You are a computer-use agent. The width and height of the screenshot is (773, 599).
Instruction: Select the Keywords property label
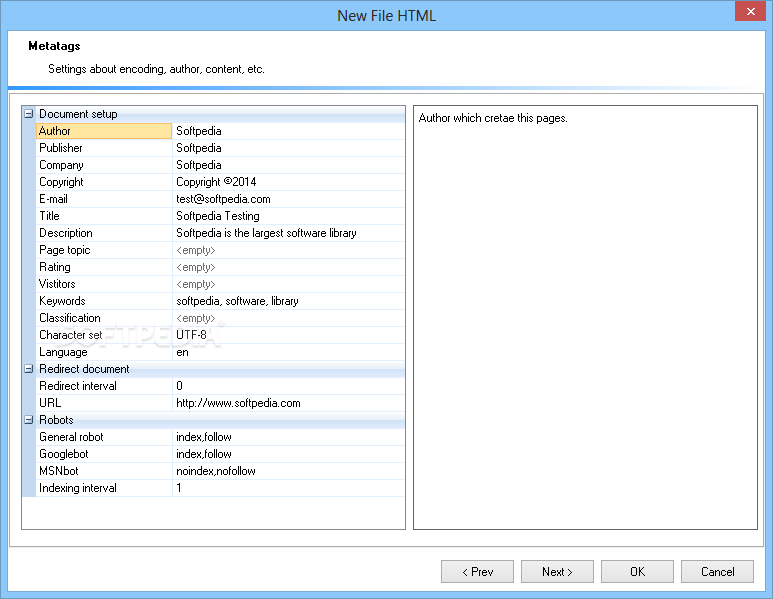point(104,301)
